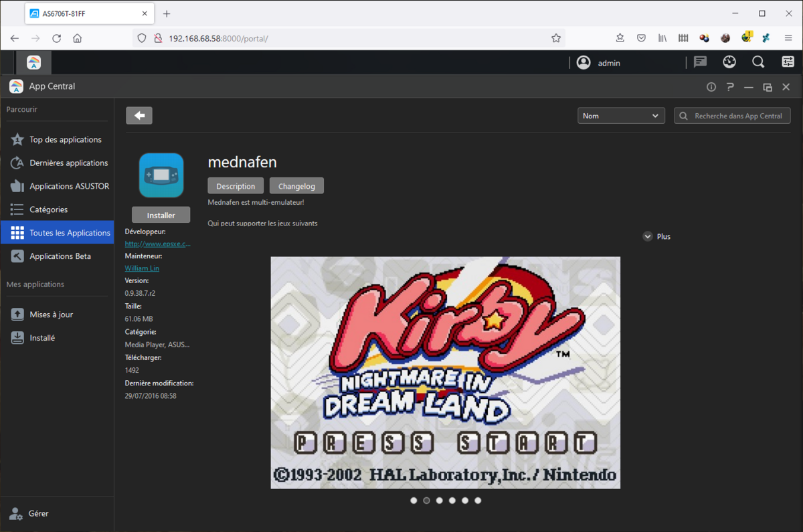803x532 pixels.
Task: Click the Kirby screenshot image
Action: pos(445,373)
